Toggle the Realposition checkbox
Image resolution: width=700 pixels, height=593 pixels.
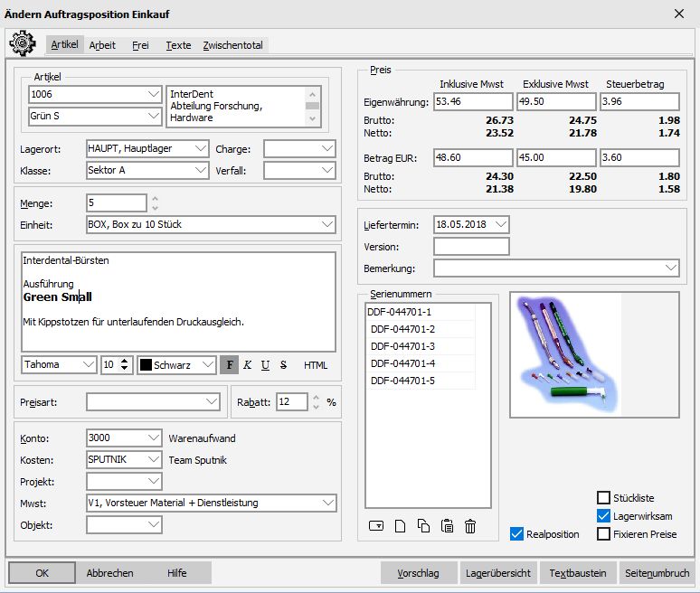point(516,534)
